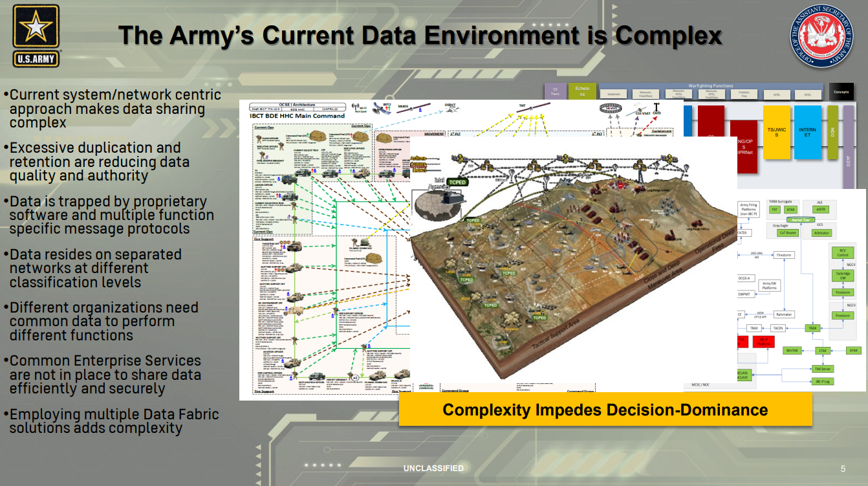Select the blue INTERNET block
The height and width of the screenshot is (486, 868).
point(807,133)
